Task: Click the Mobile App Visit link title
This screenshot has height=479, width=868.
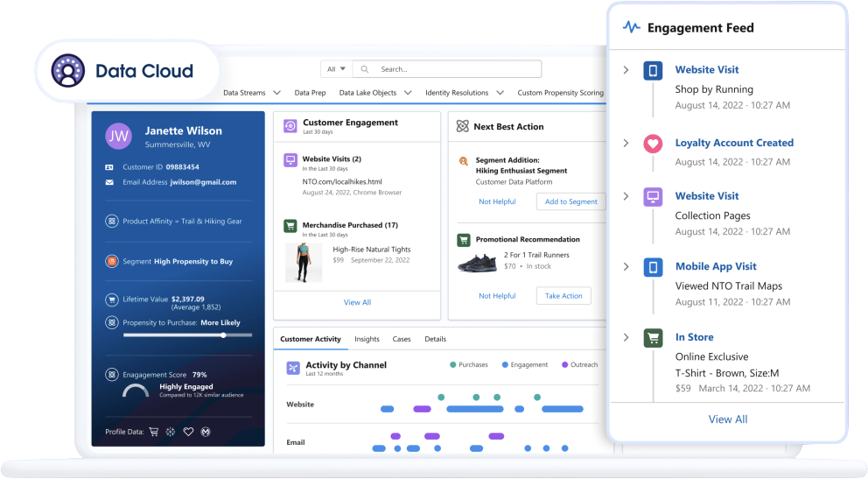Action: tap(716, 266)
